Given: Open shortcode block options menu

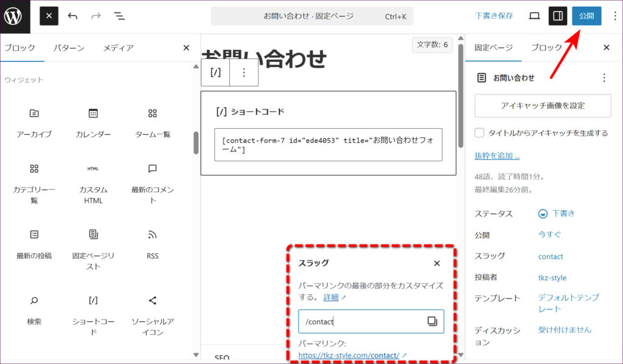Looking at the screenshot, I should click(x=244, y=72).
